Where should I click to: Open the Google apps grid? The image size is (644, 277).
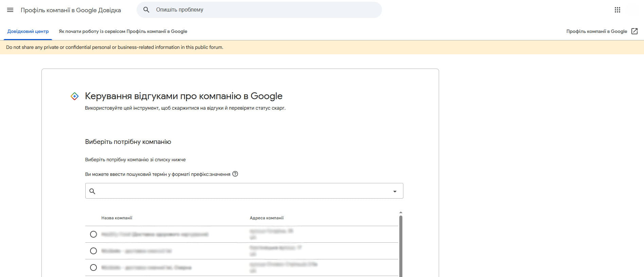pyautogui.click(x=617, y=10)
